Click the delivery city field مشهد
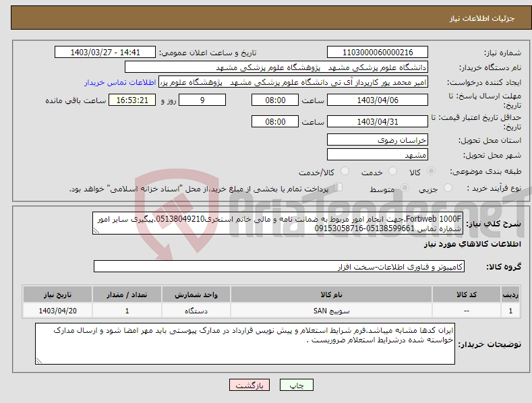The width and height of the screenshot is (532, 403). (x=378, y=155)
